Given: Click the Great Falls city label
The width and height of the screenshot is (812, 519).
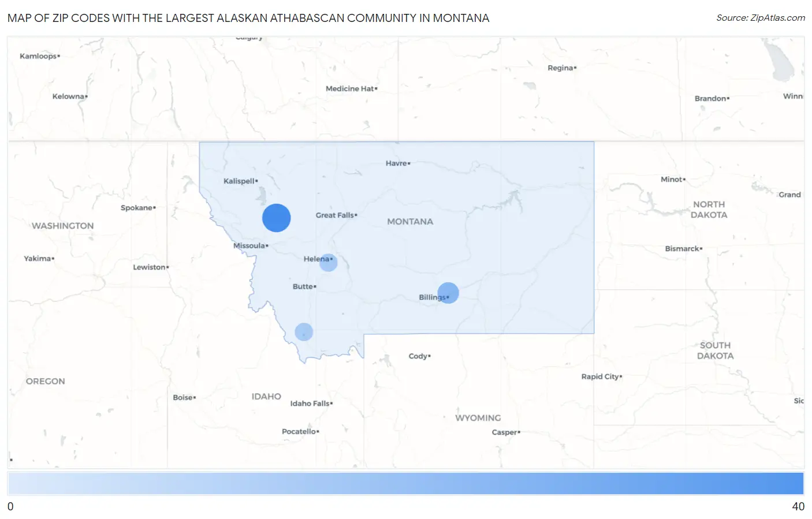Looking at the screenshot, I should coord(336,215).
